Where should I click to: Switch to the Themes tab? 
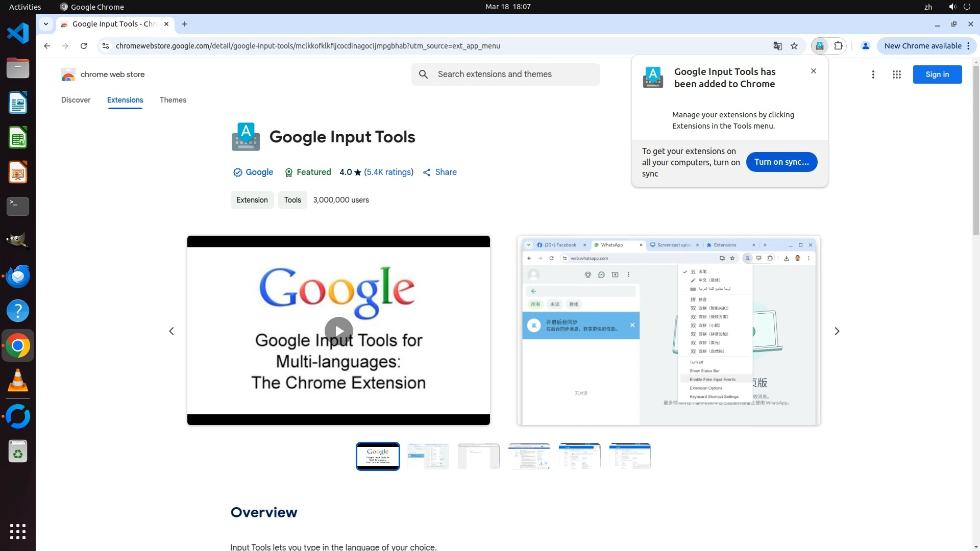(173, 100)
